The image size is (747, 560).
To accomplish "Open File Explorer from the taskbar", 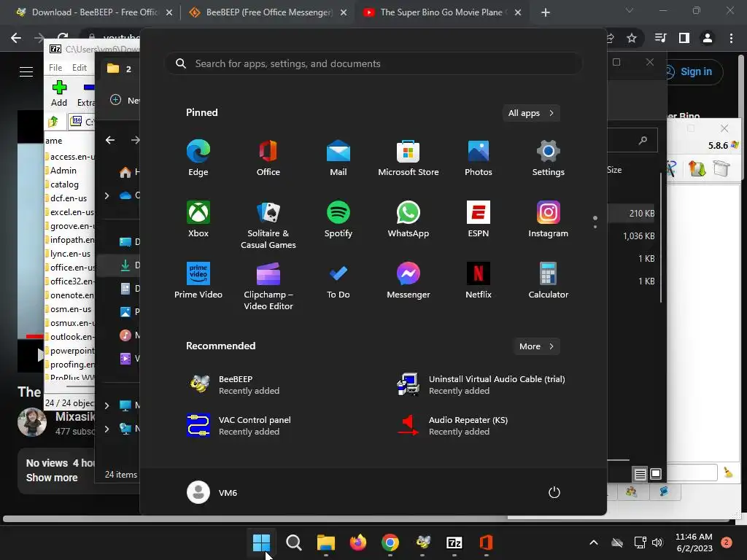I will [x=326, y=542].
